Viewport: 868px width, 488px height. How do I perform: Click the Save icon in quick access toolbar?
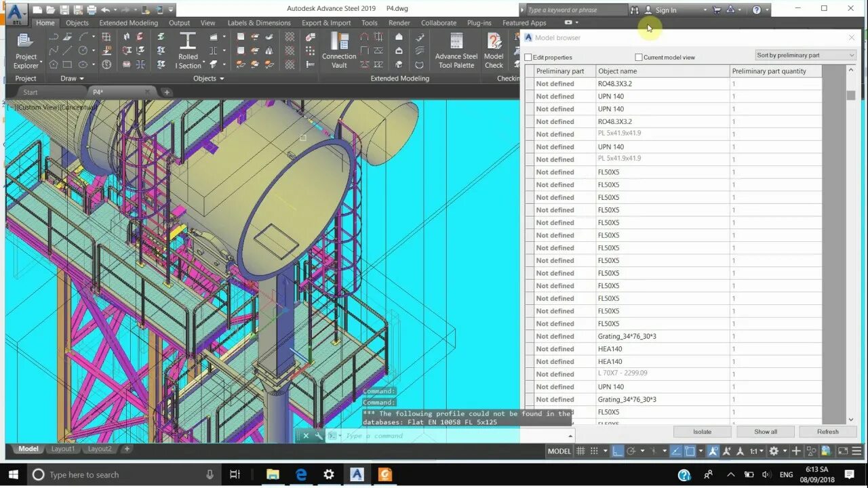[x=64, y=10]
